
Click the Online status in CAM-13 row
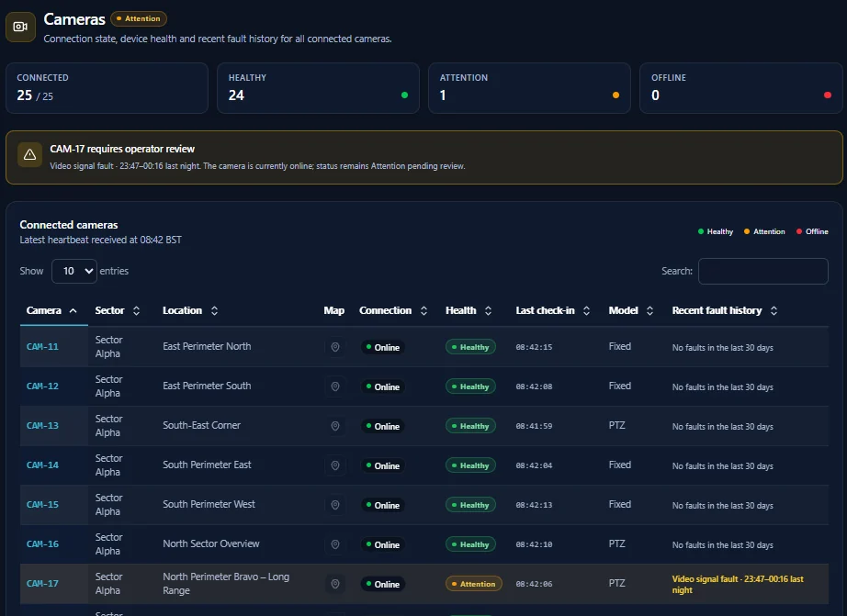(383, 426)
